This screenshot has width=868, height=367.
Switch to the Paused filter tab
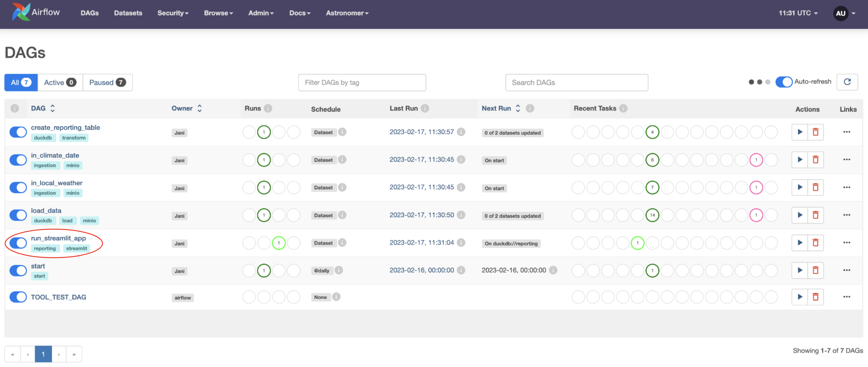(x=107, y=83)
